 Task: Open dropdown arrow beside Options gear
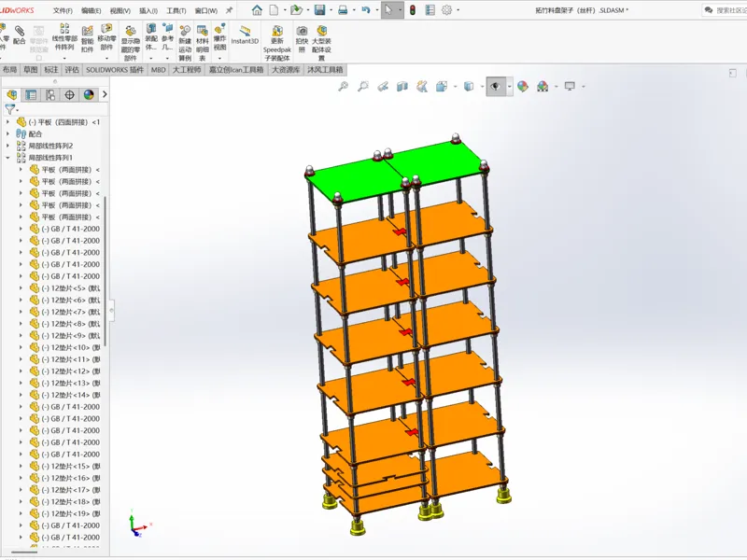pos(458,10)
